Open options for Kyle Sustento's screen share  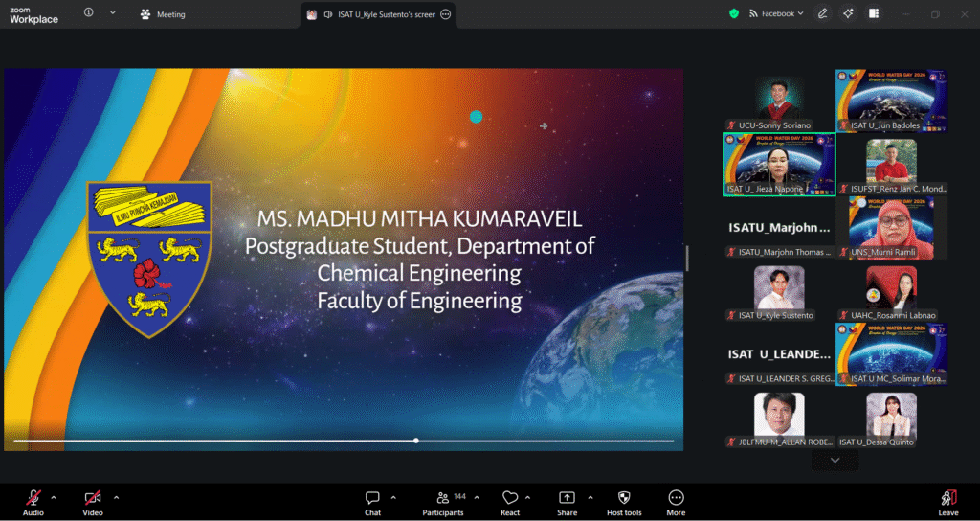pos(445,14)
